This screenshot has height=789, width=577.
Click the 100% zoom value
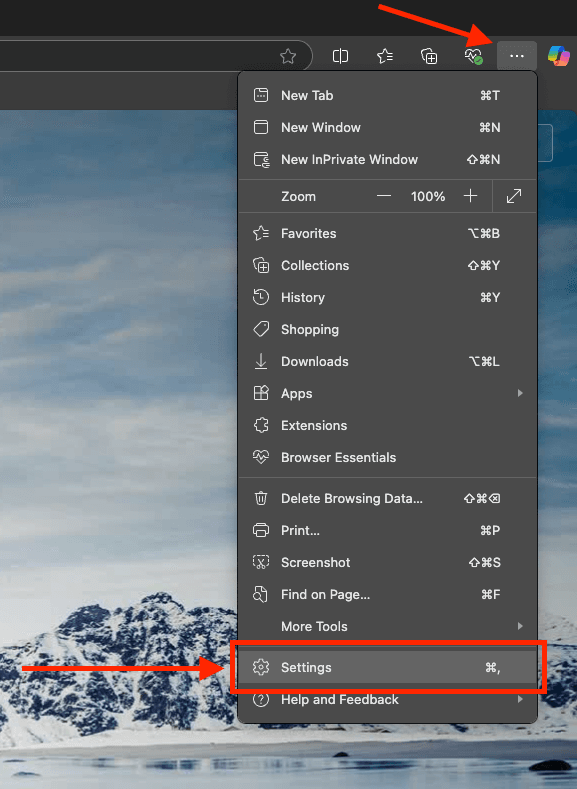[x=428, y=196]
